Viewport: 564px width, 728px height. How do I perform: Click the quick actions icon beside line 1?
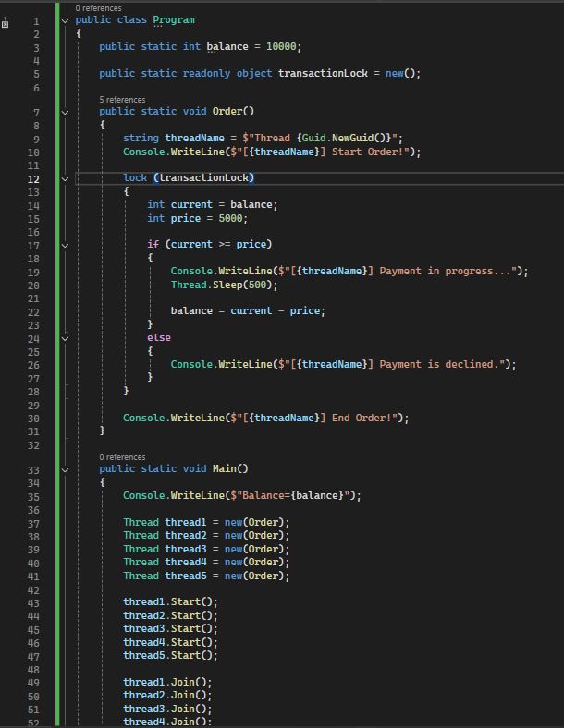point(6,22)
